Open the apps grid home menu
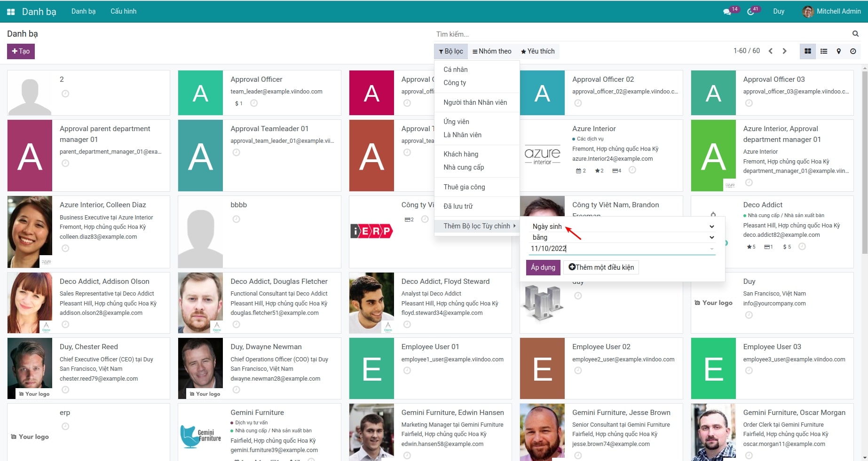Screen dimensions: 868x461 point(11,12)
